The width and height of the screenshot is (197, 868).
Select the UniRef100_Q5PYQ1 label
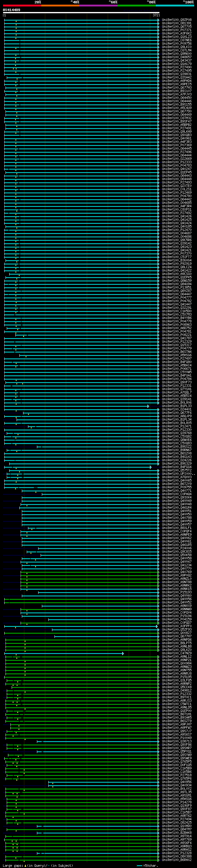(x=176, y=751)
